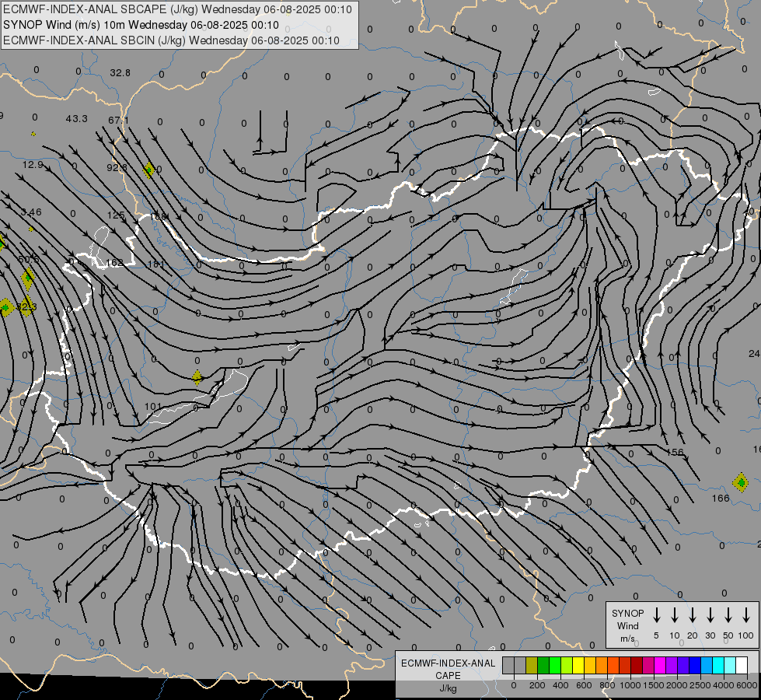The image size is (761, 700).
Task: Click the map value 156
Action: 675,452
